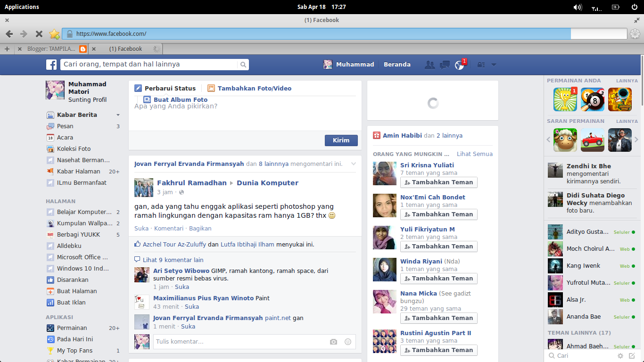The height and width of the screenshot is (362, 644).
Task: Open Kabar Halaman in sidebar
Action: [x=78, y=171]
